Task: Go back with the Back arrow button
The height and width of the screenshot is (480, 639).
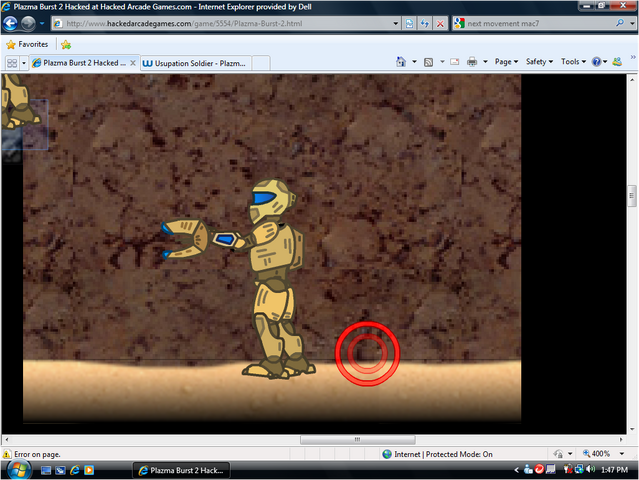Action: coord(10,24)
